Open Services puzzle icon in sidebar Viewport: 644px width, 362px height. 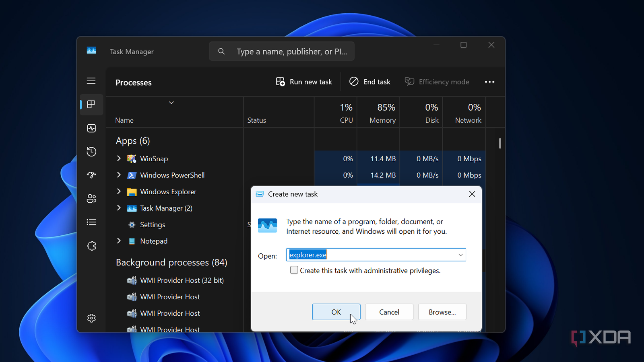tap(91, 246)
